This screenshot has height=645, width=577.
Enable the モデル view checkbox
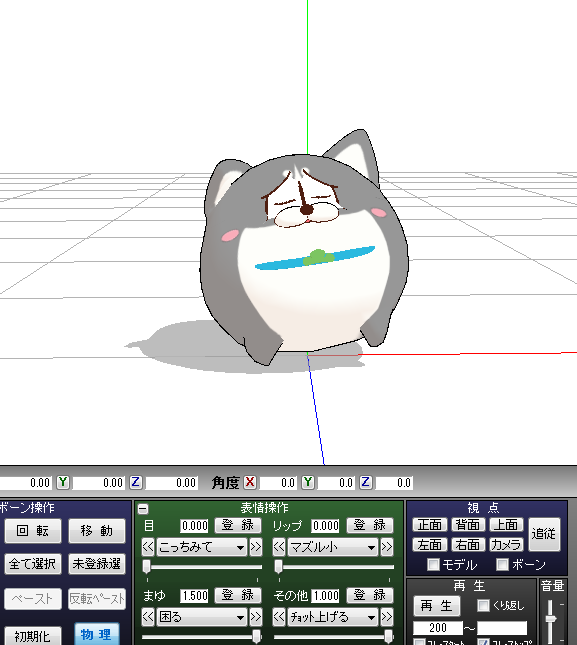click(x=433, y=564)
